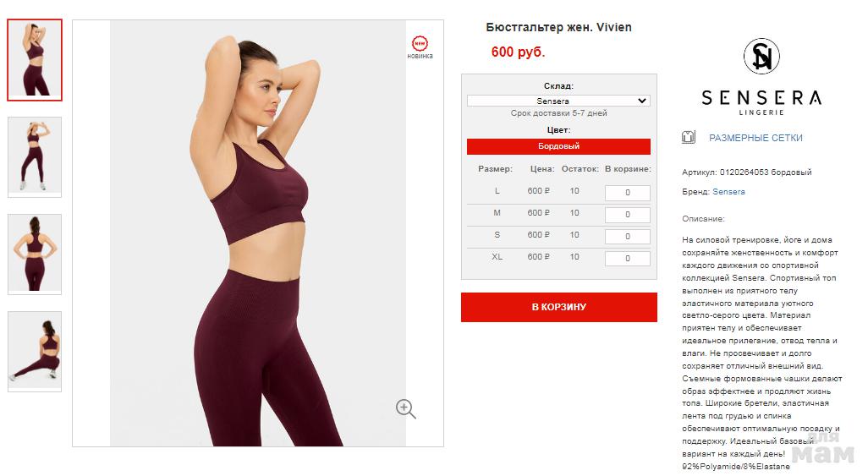Click the Sensera Lingerie brand logo
The width and height of the screenshot is (868, 476).
761,76
